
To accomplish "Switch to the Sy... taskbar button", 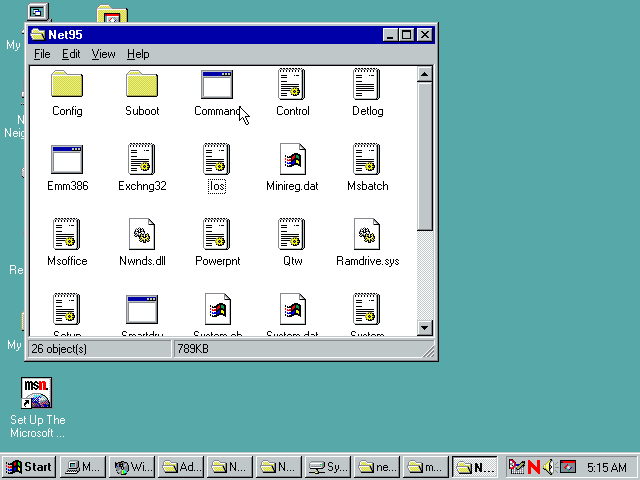I will [x=328, y=467].
